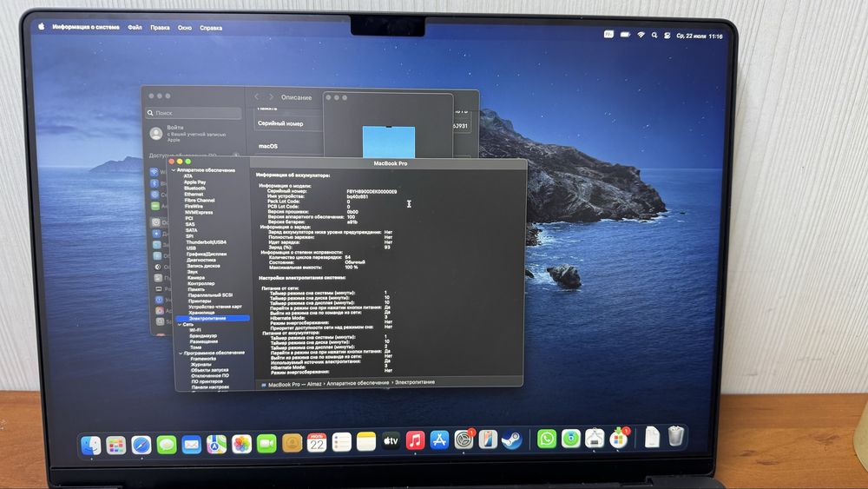Screen dimensions: 868x489
Task: Go forward in System Settings window
Action: [x=271, y=97]
